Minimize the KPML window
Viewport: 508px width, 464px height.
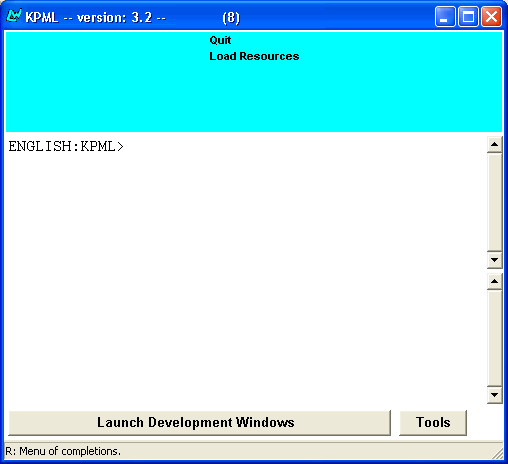[x=445, y=16]
